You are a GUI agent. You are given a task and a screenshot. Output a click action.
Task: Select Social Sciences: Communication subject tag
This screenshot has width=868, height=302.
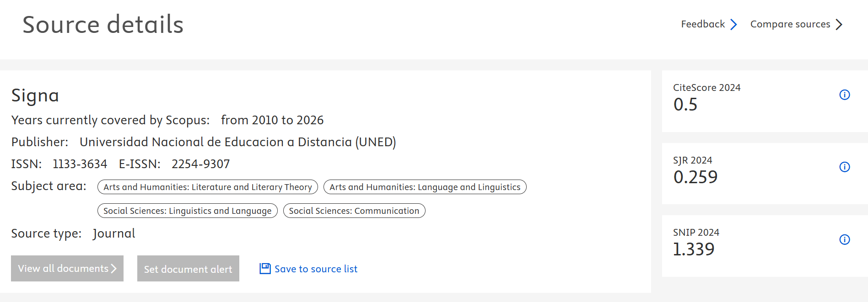pos(354,211)
